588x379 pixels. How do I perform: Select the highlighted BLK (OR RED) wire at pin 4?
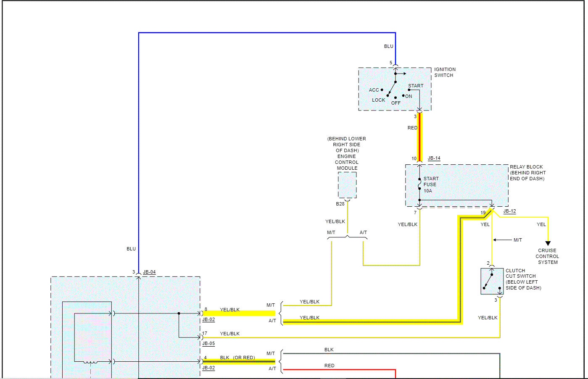click(239, 361)
